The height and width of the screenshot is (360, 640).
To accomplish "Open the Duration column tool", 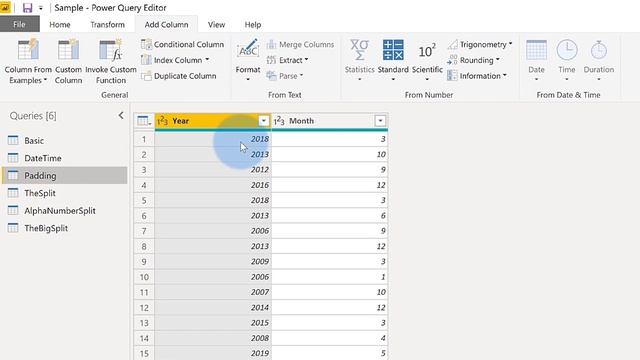I will [599, 60].
